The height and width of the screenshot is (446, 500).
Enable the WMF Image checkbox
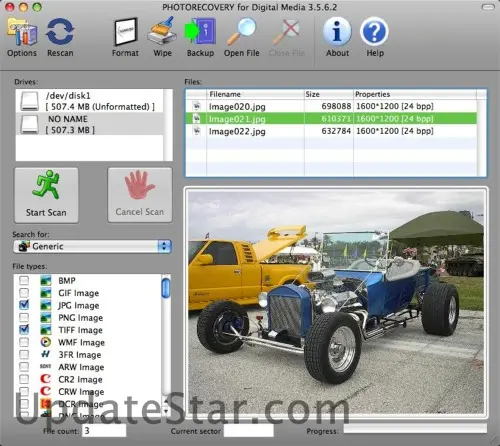pyautogui.click(x=24, y=342)
